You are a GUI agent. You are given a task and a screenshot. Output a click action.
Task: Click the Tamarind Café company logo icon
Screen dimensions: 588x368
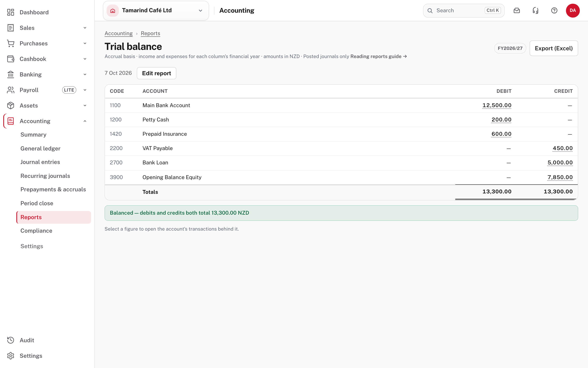(112, 10)
